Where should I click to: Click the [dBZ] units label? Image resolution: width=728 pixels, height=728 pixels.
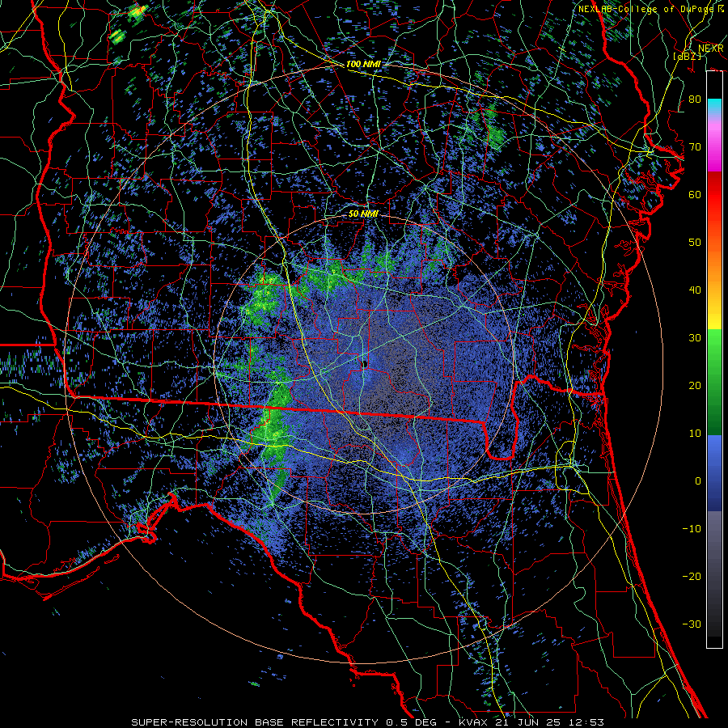[x=688, y=56]
